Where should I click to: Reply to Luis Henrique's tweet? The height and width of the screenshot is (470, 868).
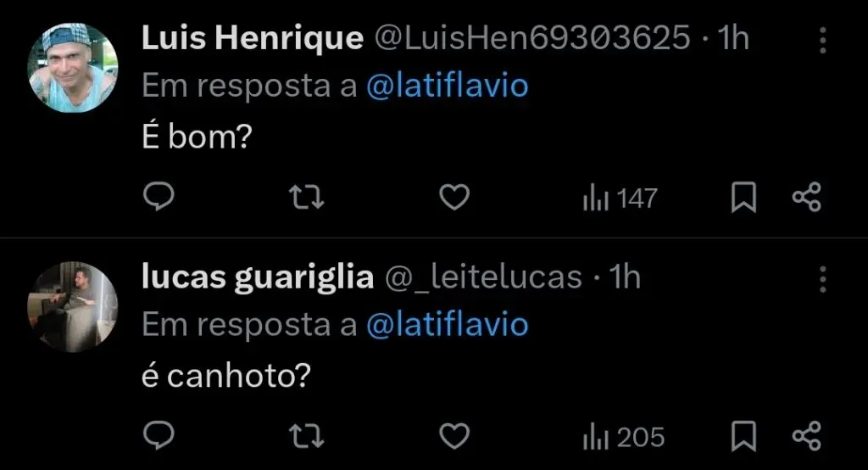tap(158, 198)
